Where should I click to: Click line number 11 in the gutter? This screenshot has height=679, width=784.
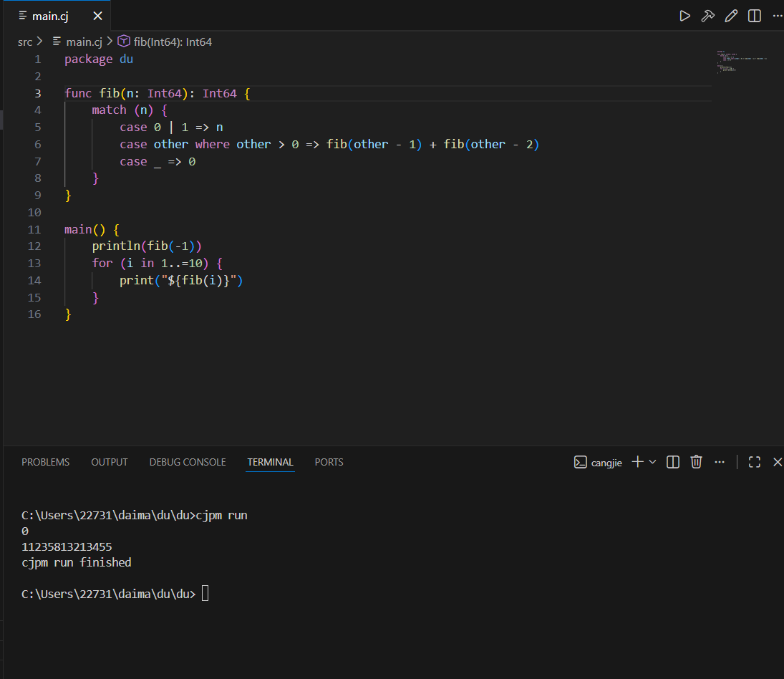coord(34,229)
